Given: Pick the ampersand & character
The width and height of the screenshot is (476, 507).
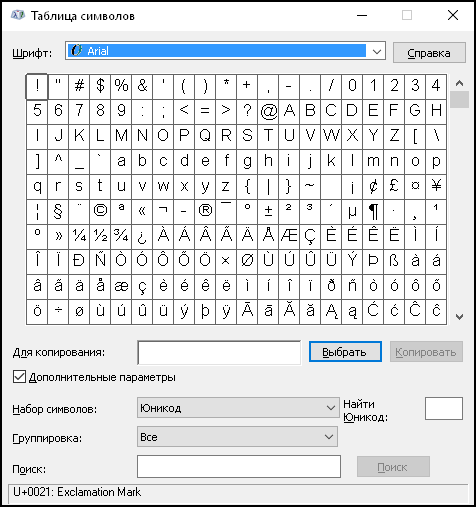Looking at the screenshot, I should [x=142, y=87].
